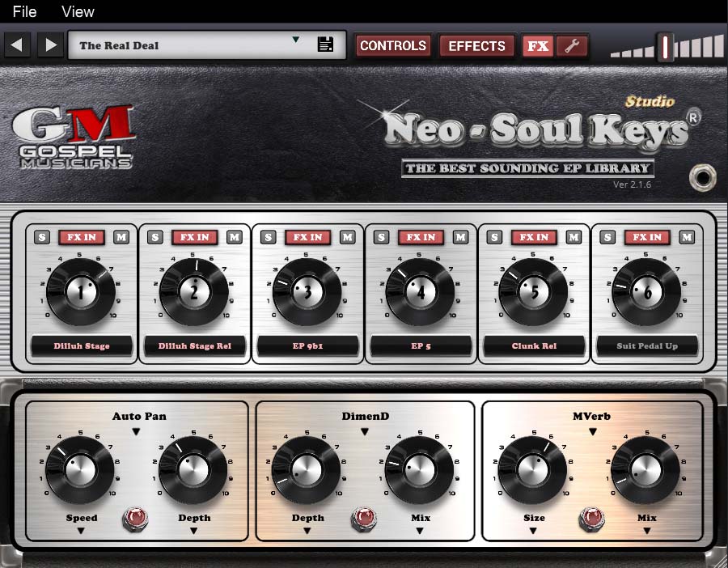Open the File menu
The height and width of the screenshot is (568, 728).
24,11
